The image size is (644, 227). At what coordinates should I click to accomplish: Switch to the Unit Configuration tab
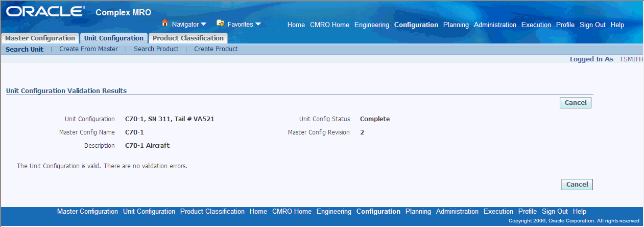(114, 38)
